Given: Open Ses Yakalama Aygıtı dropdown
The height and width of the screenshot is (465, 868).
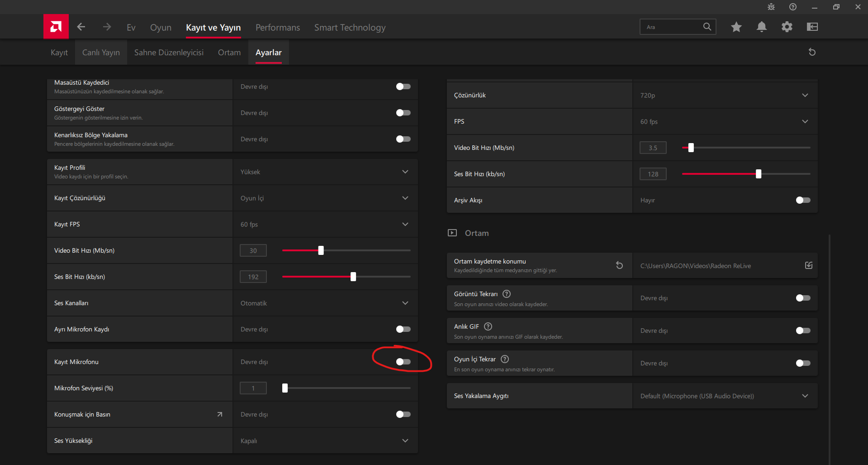Looking at the screenshot, I should (x=805, y=396).
